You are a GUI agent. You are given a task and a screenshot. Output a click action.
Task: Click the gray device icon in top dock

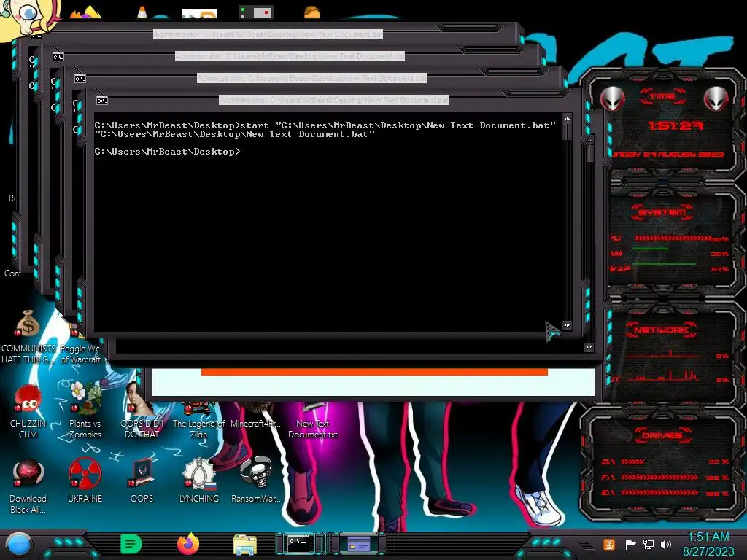[x=256, y=12]
